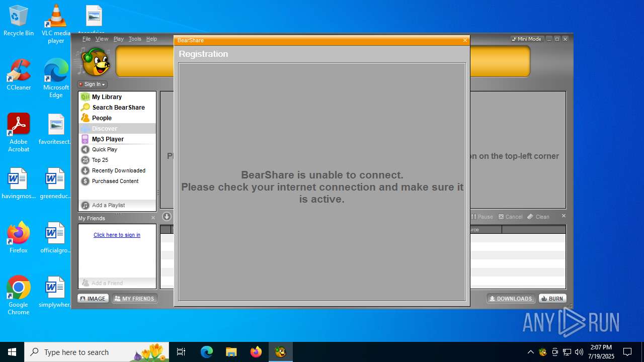This screenshot has width=644, height=362.
Task: Open File Explorer from the taskbar
Action: [x=231, y=352]
